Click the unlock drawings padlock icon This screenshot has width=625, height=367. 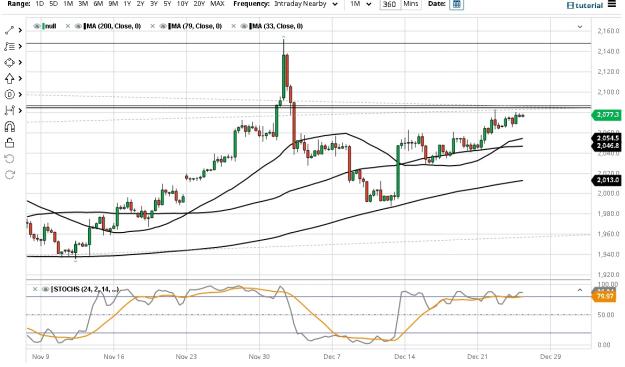(10, 143)
